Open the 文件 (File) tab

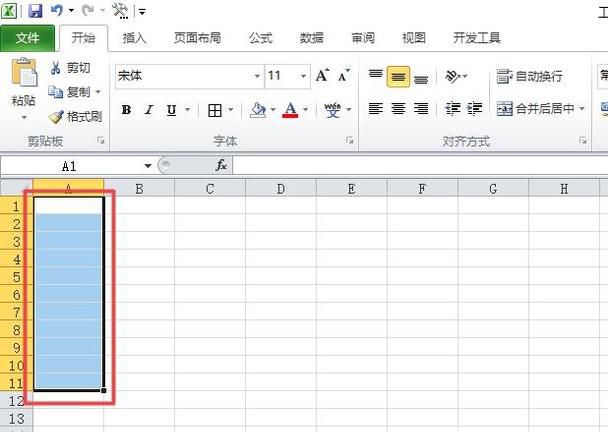28,38
